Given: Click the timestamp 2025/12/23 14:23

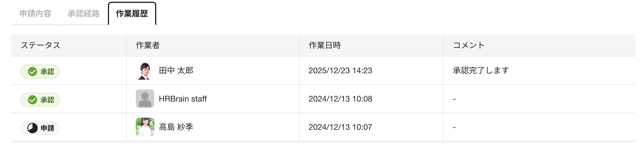Looking at the screenshot, I should pos(340,70).
